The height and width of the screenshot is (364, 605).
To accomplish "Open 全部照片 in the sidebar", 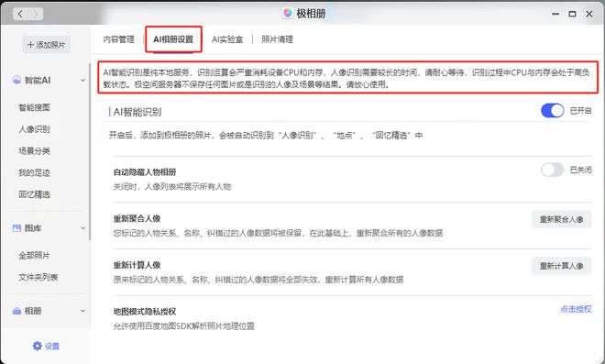I will point(34,255).
